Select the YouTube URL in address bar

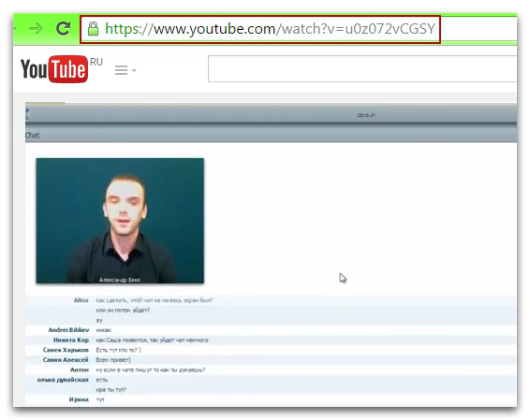pos(270,29)
